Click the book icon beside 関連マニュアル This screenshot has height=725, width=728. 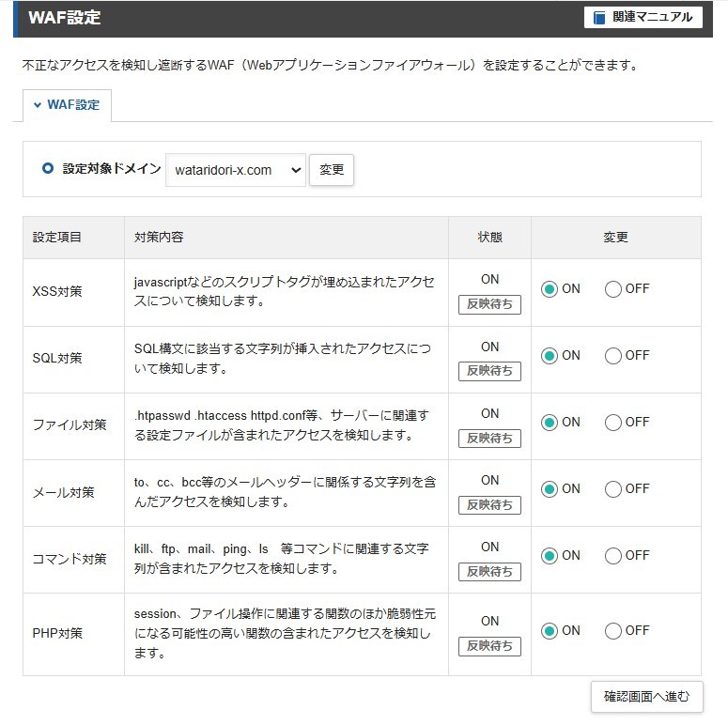pos(599,18)
